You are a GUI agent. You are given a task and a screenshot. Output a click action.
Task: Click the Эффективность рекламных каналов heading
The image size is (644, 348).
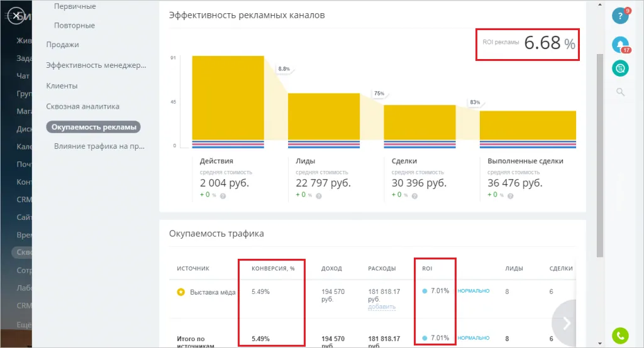247,15
